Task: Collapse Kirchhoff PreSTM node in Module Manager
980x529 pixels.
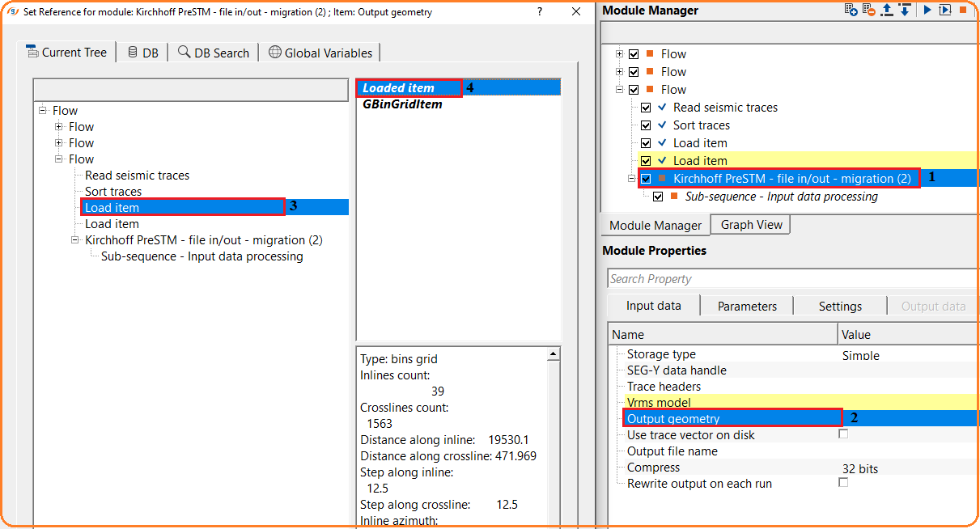Action: [632, 179]
